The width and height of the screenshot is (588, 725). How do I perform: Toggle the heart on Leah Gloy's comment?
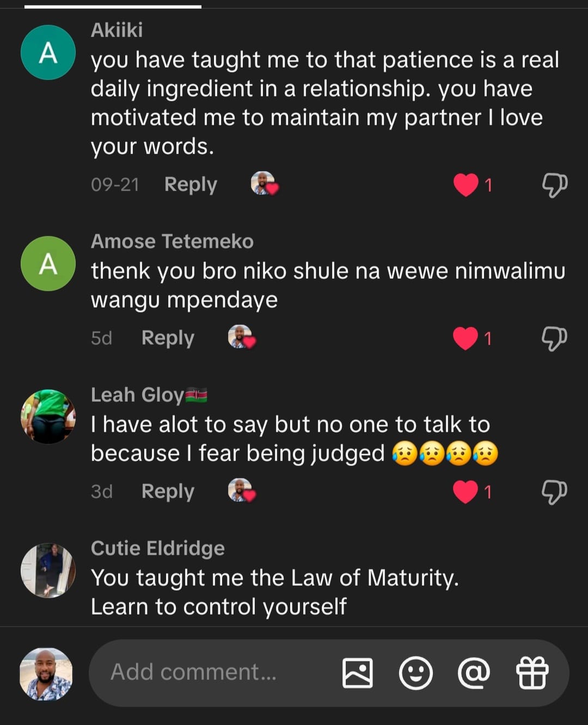point(465,492)
